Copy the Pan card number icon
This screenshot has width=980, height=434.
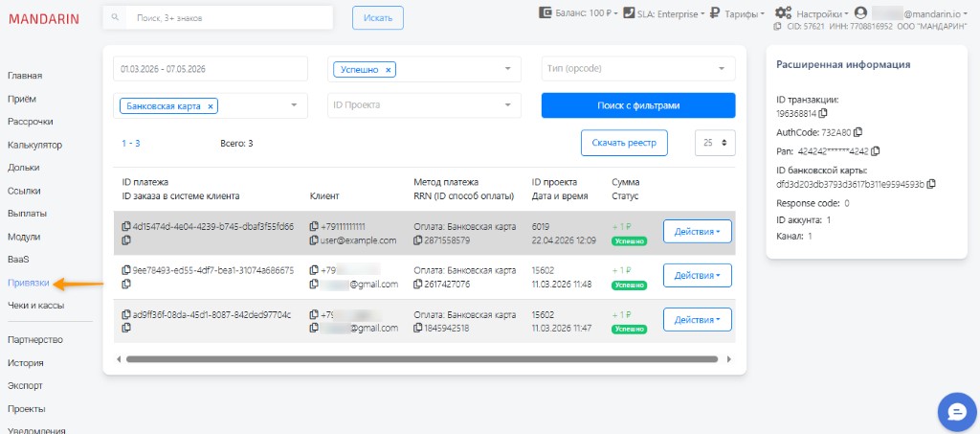click(x=876, y=150)
